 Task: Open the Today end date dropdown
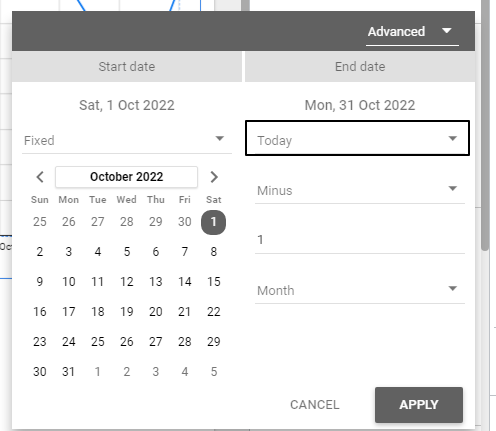coord(357,138)
